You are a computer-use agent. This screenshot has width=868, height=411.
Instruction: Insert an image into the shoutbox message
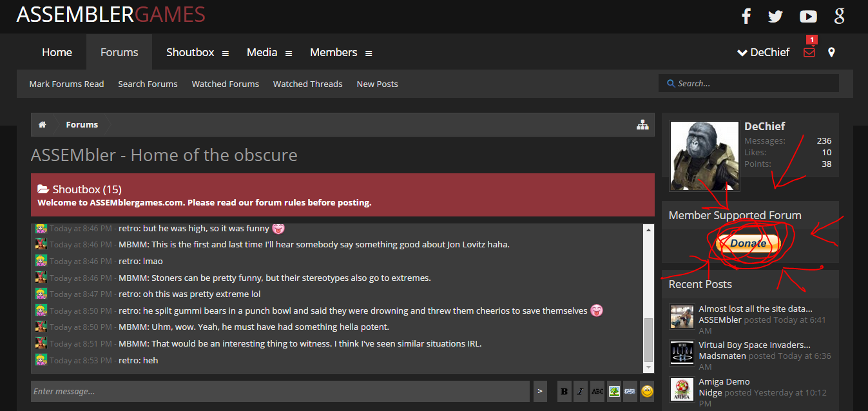[x=614, y=391]
